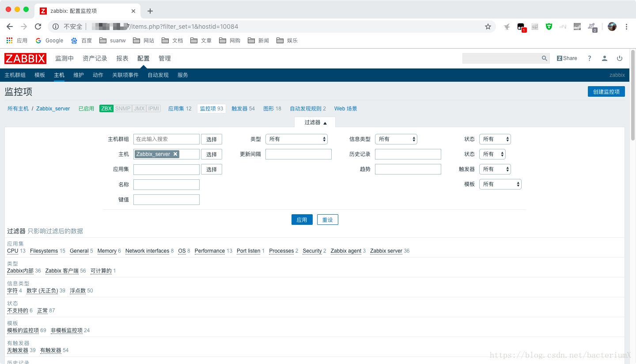Click 选择 button next to 主机群组
Screen dimensions: 636x364
212,139
